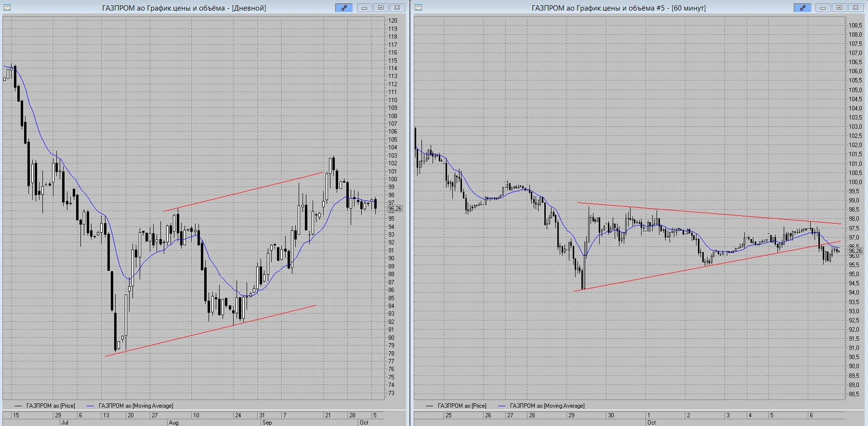The image size is (868, 426).
Task: Click the date label 30 on the hourly time axis
Action: [611, 415]
